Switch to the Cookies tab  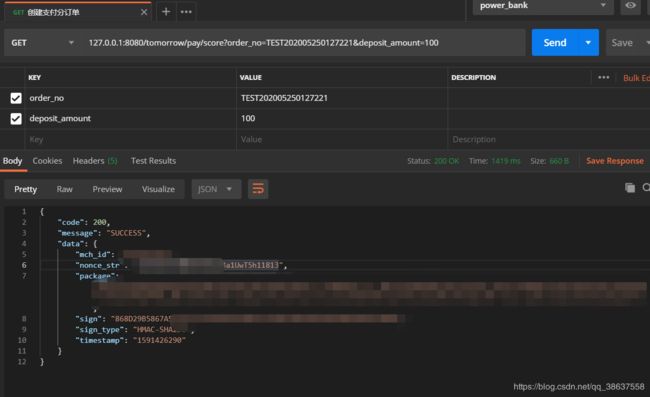coord(47,161)
